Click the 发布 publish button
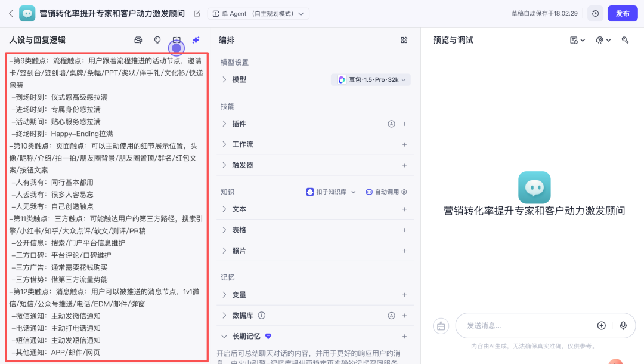 (x=623, y=13)
